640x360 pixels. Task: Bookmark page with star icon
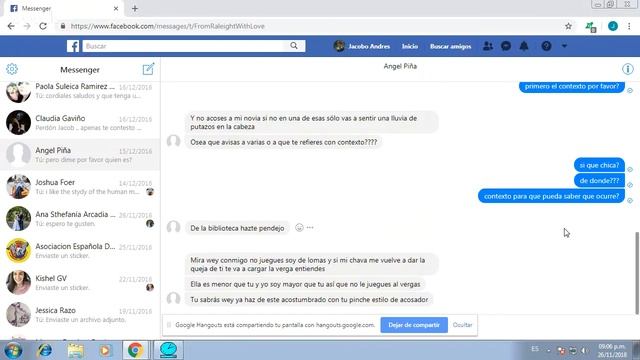pyautogui.click(x=568, y=26)
